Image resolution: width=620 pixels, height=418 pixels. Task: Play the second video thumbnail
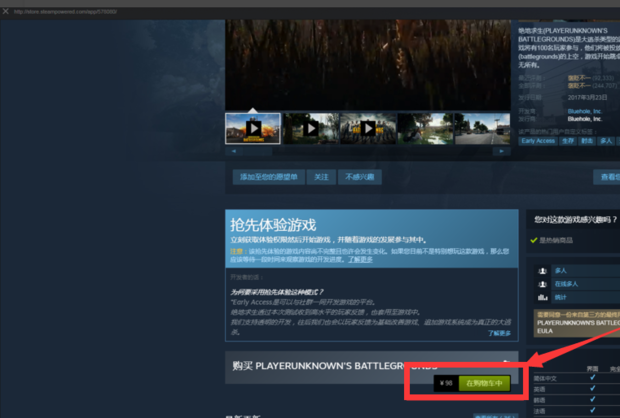311,129
